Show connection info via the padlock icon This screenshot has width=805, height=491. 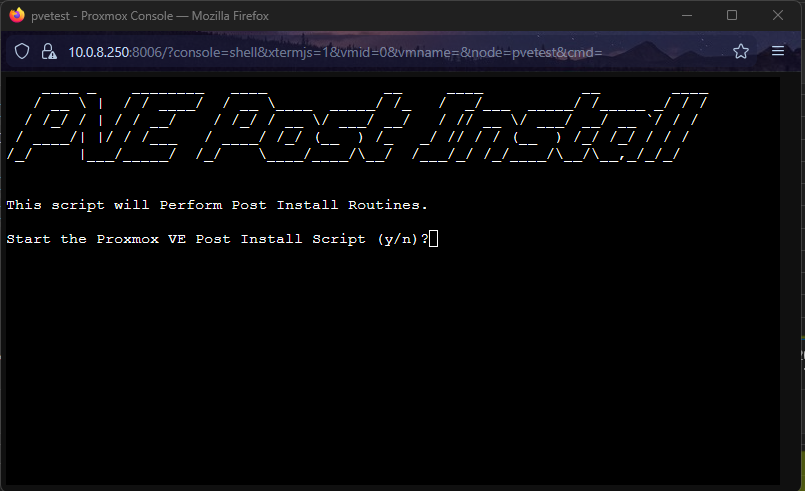48,51
